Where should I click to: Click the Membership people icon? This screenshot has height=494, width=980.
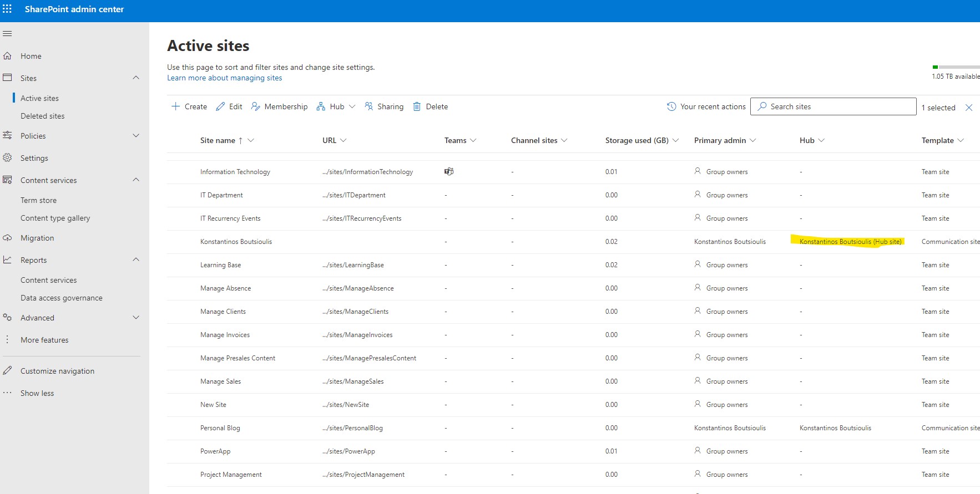(x=256, y=106)
